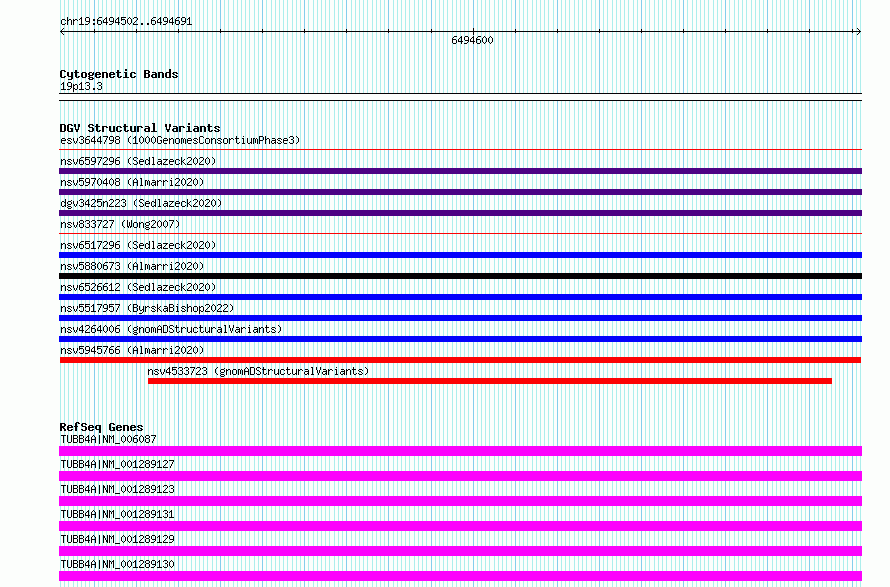Screen dimensions: 890x587
Task: Click the purple bar under dgv3425n223
Action: pyautogui.click(x=460, y=213)
